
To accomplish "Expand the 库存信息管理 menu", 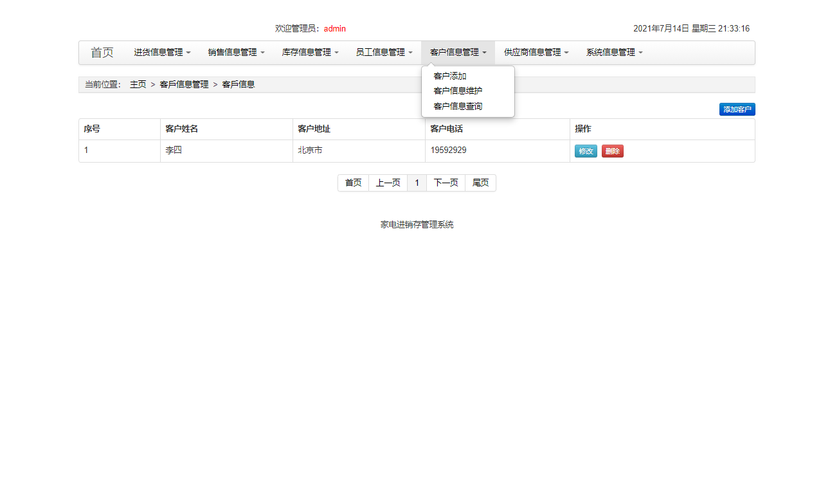I will [x=309, y=53].
